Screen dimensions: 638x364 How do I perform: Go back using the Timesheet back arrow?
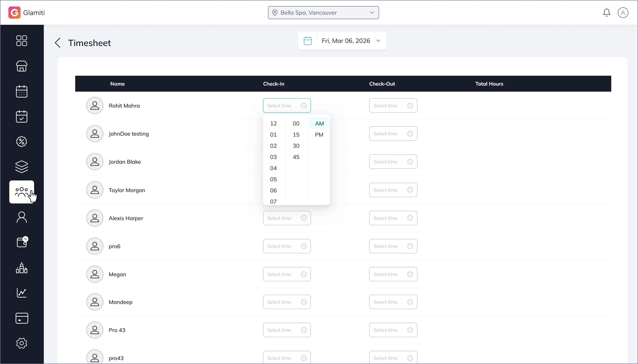(x=58, y=43)
